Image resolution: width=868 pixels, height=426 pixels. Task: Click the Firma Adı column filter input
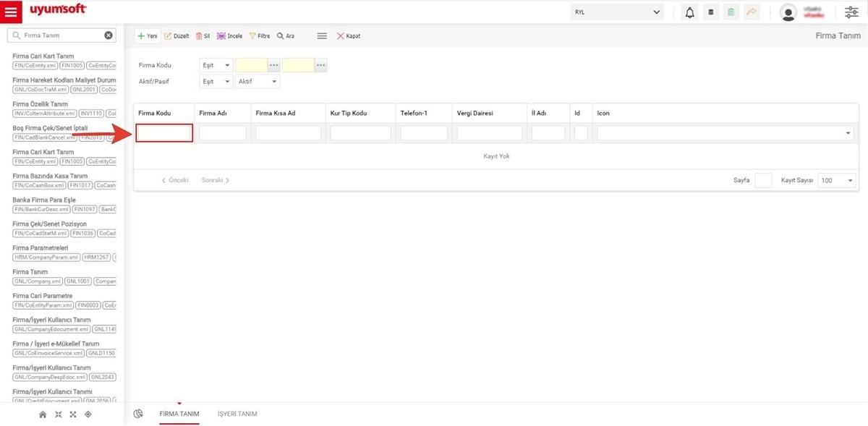[223, 133]
